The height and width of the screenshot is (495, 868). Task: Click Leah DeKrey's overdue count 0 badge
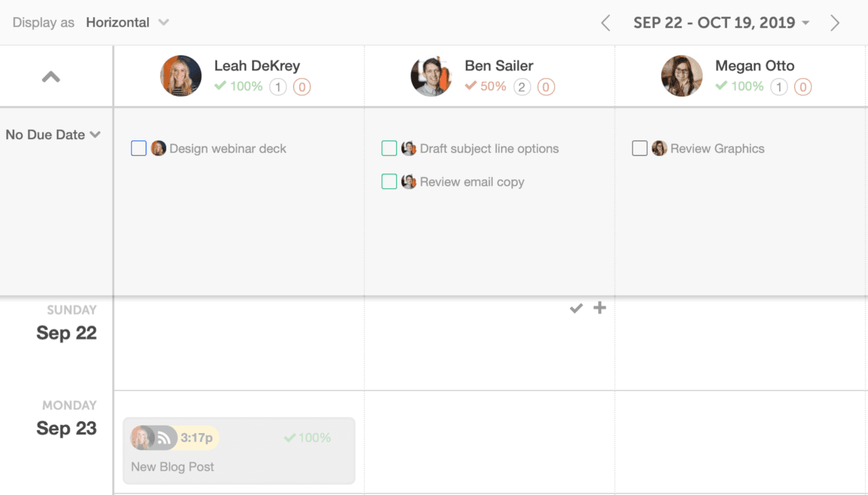pos(302,86)
